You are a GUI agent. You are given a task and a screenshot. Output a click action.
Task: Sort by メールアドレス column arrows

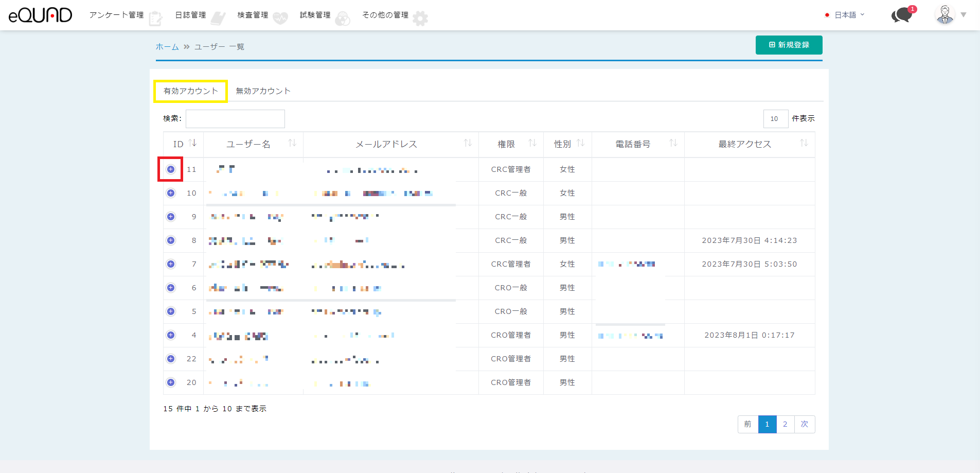(468, 143)
